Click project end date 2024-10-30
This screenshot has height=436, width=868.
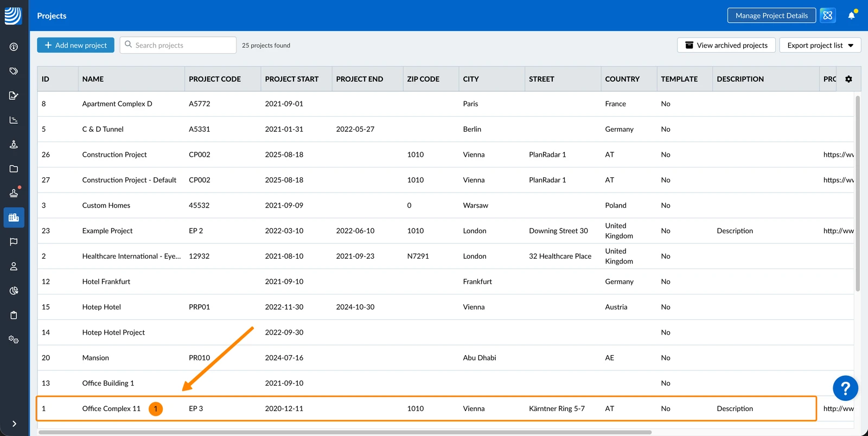pos(355,307)
